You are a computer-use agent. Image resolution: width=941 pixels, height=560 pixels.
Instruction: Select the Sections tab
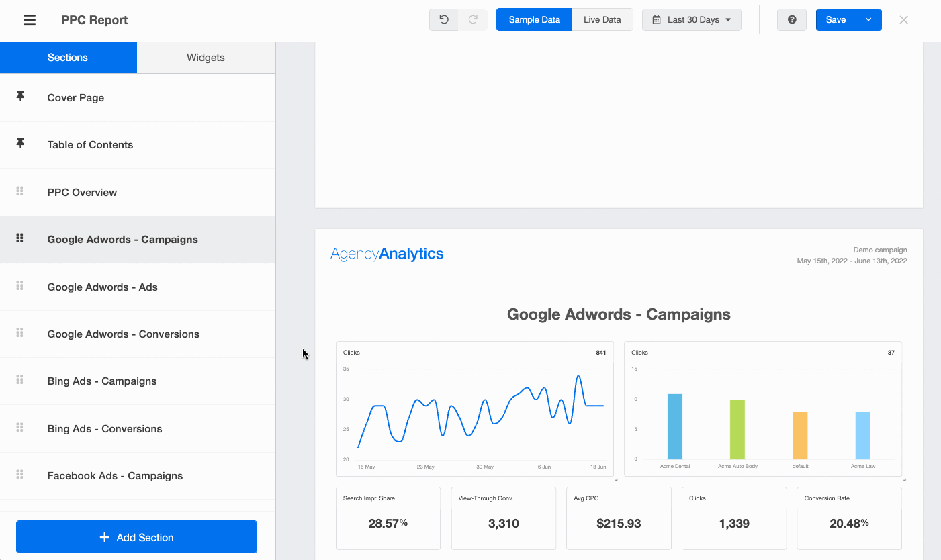(68, 57)
